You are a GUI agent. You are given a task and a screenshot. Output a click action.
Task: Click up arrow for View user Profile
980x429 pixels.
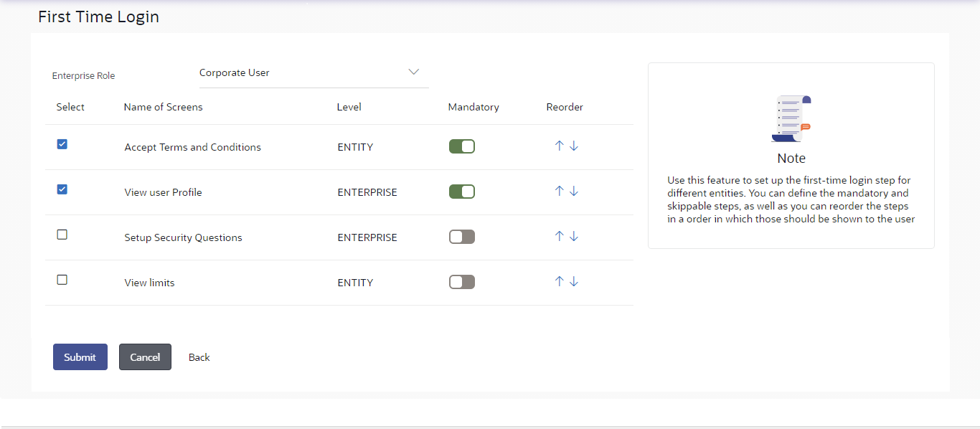pos(560,191)
